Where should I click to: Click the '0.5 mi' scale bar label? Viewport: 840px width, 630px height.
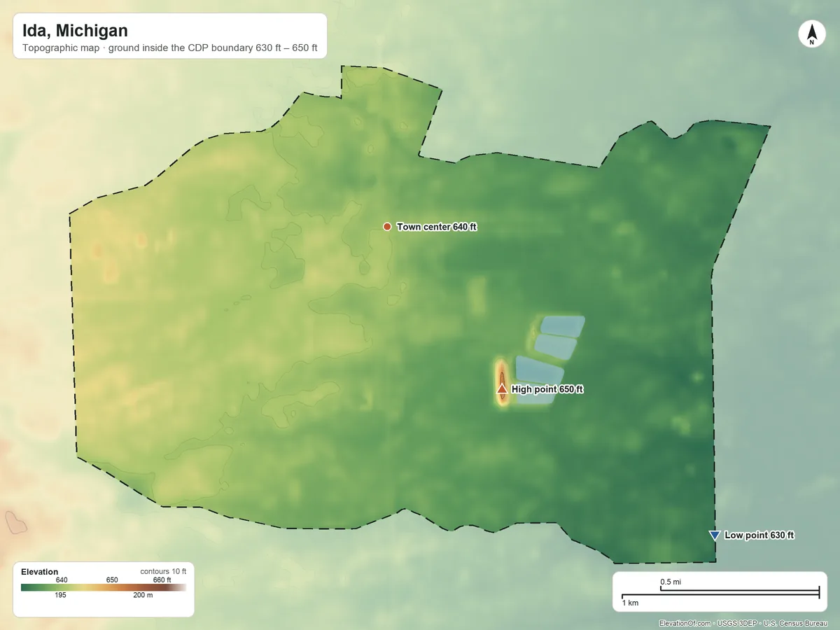click(671, 582)
